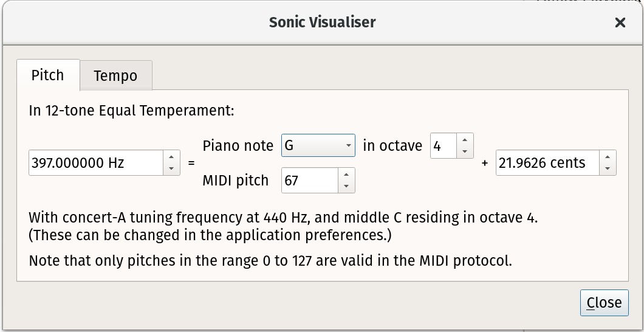Select the Pitch tab

tap(47, 75)
